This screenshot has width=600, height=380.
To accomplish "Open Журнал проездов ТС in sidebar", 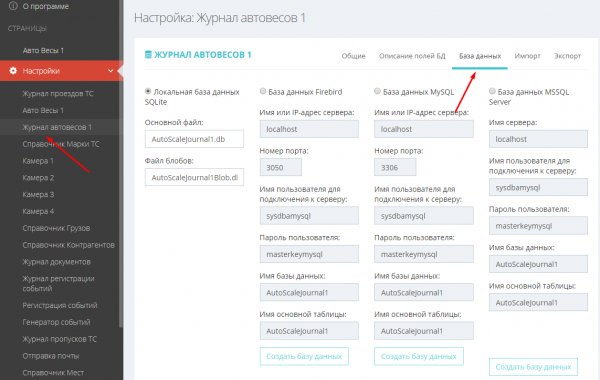I will (x=58, y=94).
